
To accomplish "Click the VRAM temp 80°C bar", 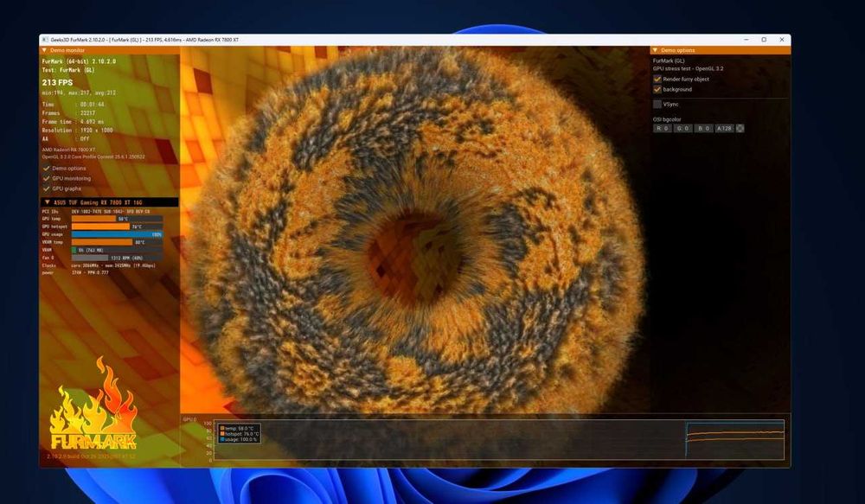I will tap(102, 242).
